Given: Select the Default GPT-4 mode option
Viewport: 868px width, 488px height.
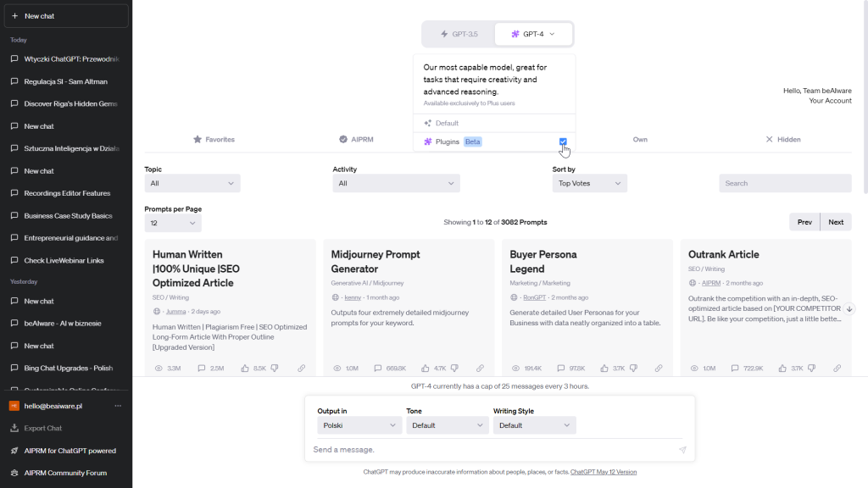Looking at the screenshot, I should 447,124.
